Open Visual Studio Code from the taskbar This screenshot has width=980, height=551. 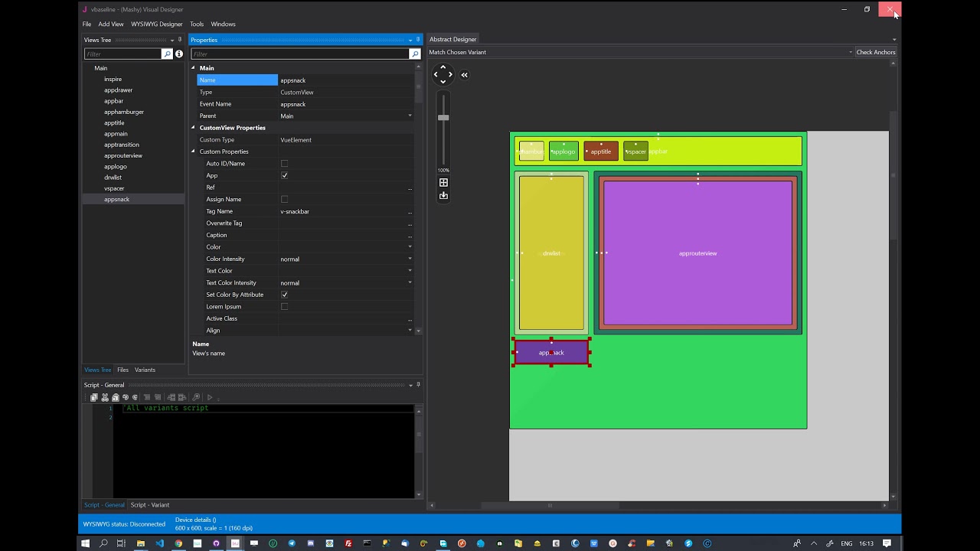pos(159,543)
